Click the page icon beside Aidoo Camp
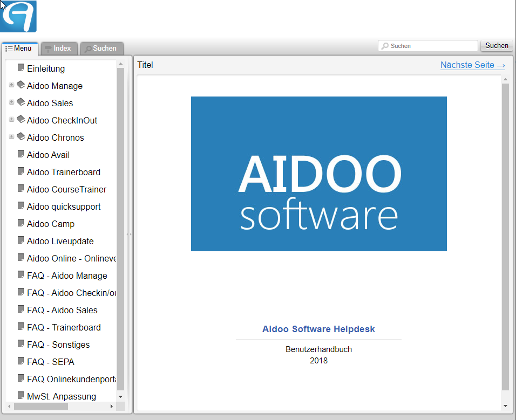516x420 pixels. [21, 223]
